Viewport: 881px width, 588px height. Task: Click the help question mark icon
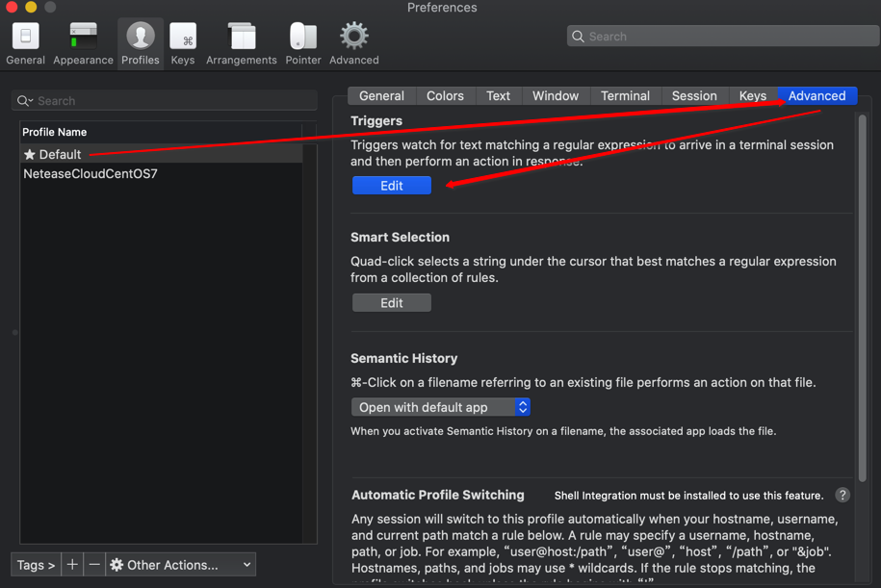(x=842, y=495)
